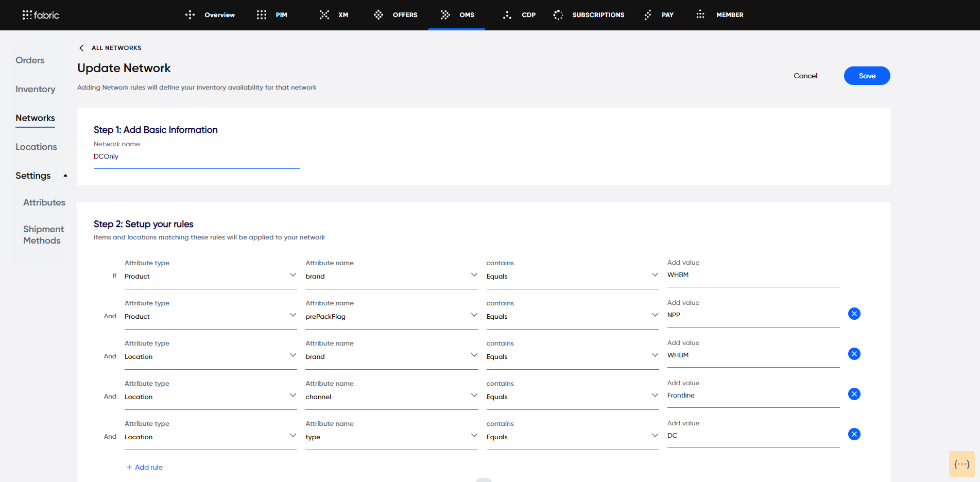Open Attribute type dropdown for prePackFlag rule
980x482 pixels.
tap(211, 317)
